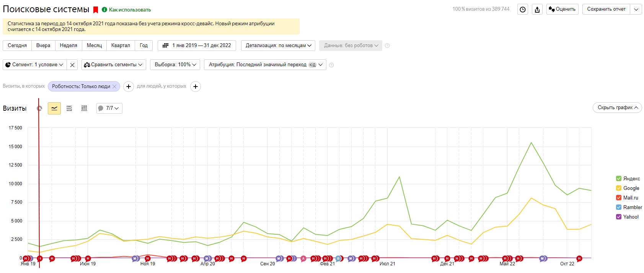The height and width of the screenshot is (273, 644).
Task: Select the 'Квартал' period tab
Action: point(121,46)
